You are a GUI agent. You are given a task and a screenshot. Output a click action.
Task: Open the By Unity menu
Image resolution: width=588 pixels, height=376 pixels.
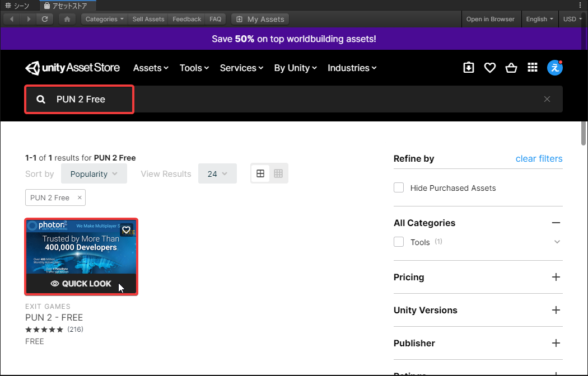coord(296,68)
